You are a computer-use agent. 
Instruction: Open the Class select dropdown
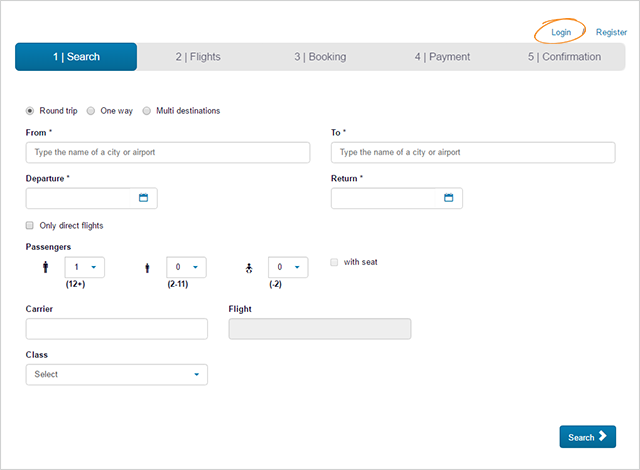click(116, 374)
